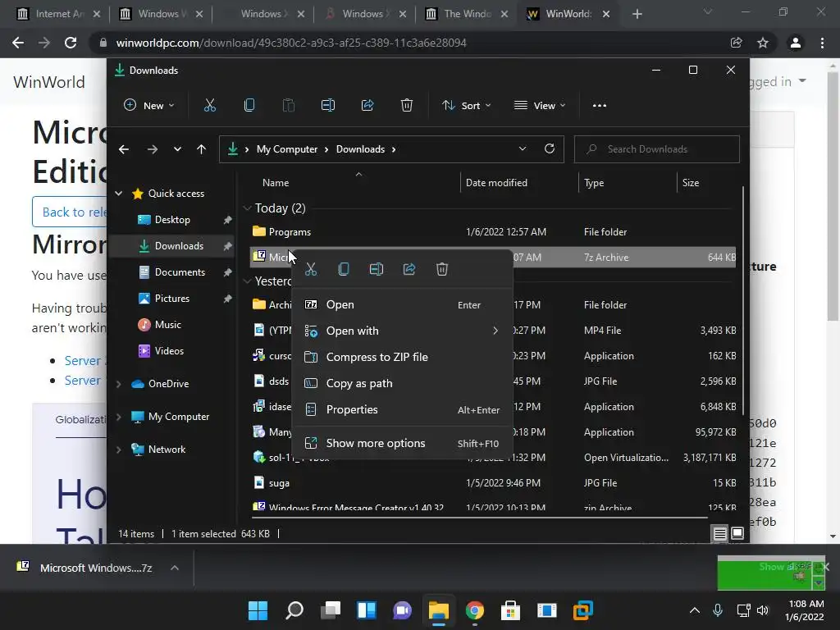Open Microsoft Store from the taskbar

[510, 610]
